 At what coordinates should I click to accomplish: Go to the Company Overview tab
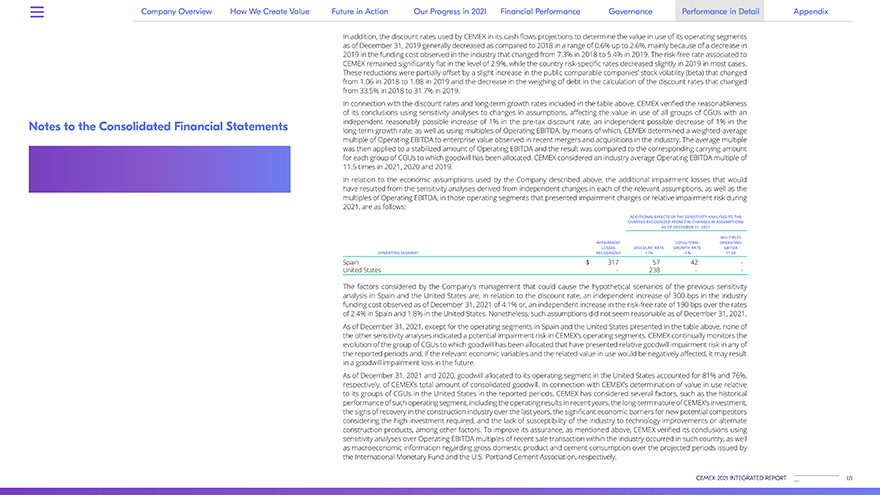point(176,11)
